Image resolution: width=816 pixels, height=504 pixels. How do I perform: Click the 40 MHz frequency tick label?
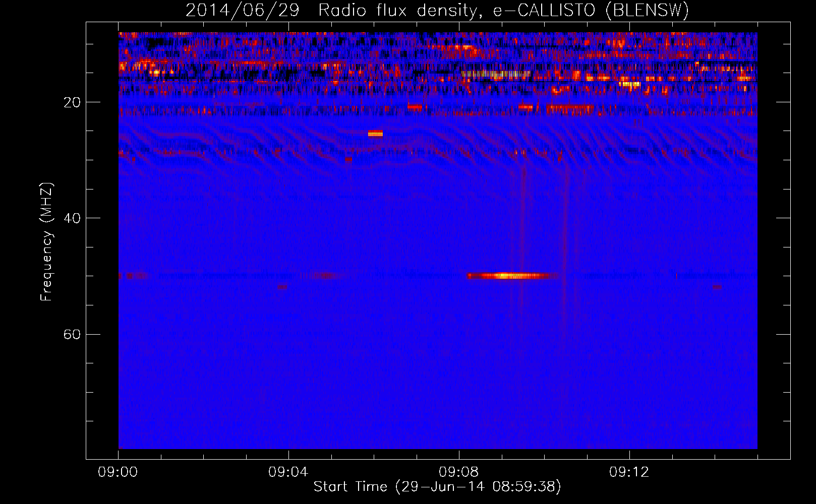tap(72, 218)
